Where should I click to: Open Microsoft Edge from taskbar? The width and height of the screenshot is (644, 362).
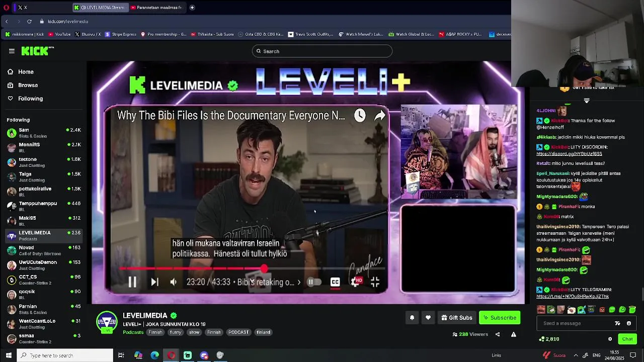point(154,355)
